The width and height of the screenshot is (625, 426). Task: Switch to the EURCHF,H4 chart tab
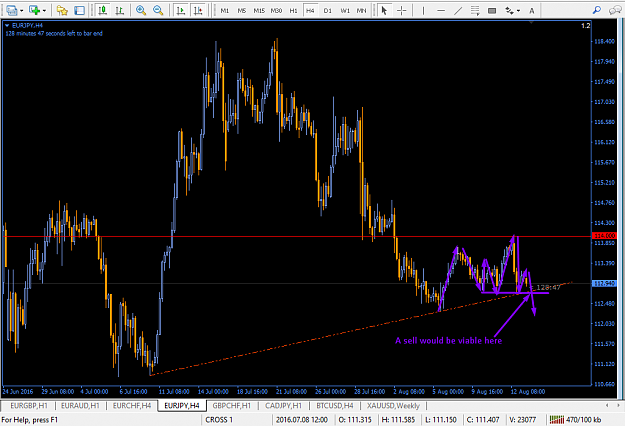click(132, 406)
